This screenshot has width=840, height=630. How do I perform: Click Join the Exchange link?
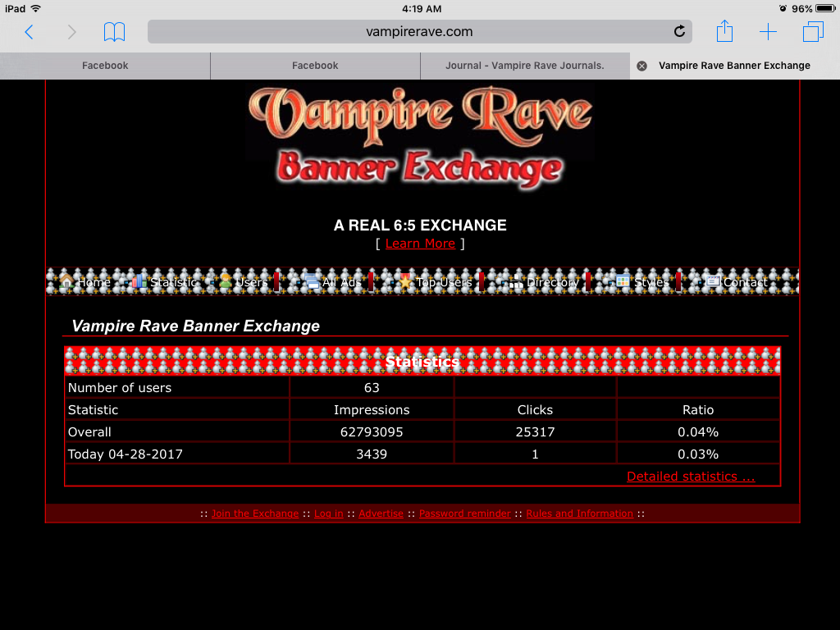pos(255,514)
